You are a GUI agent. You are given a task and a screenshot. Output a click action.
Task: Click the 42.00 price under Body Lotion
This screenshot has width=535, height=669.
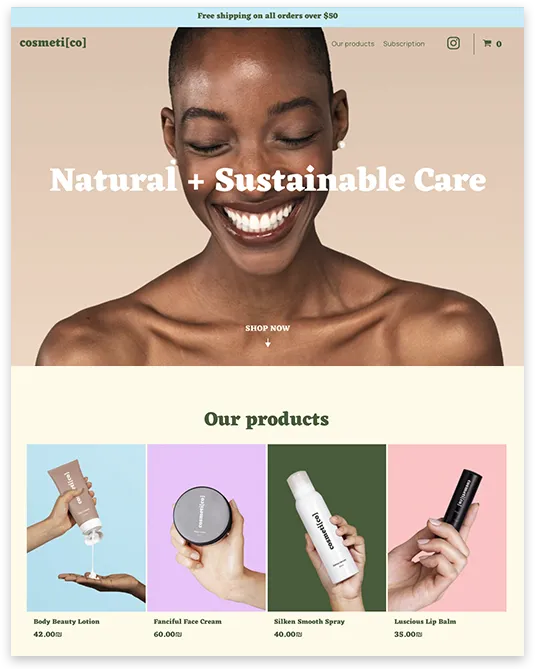click(x=47, y=634)
